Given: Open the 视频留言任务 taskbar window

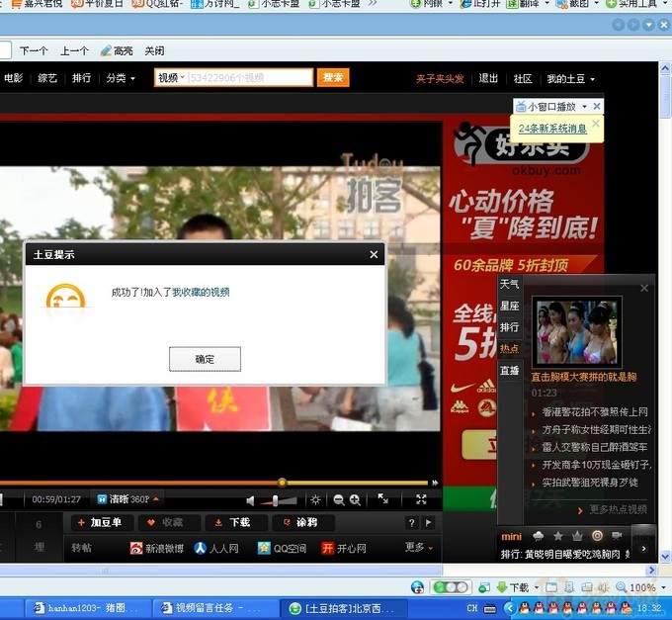Looking at the screenshot, I should pyautogui.click(x=214, y=608).
